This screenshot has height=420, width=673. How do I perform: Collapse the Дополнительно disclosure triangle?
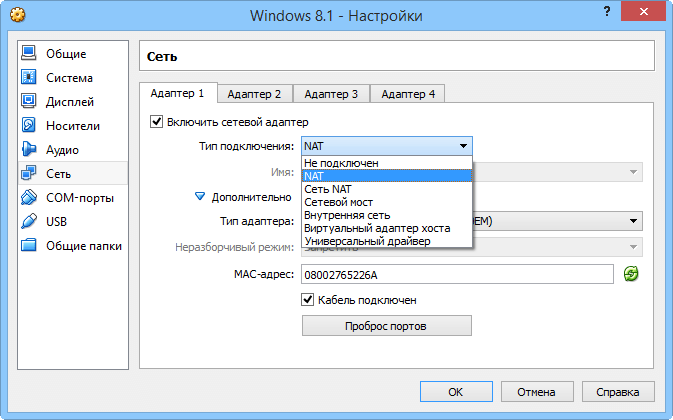[x=200, y=197]
